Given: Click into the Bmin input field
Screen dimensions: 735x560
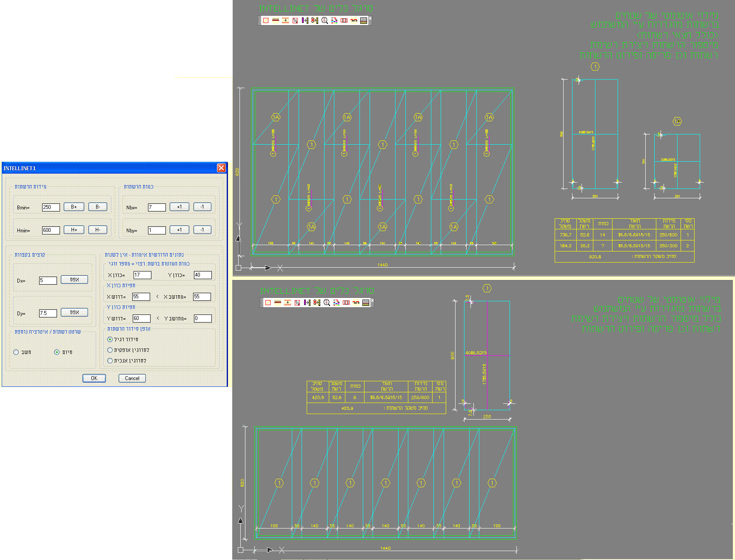Looking at the screenshot, I should (51, 207).
